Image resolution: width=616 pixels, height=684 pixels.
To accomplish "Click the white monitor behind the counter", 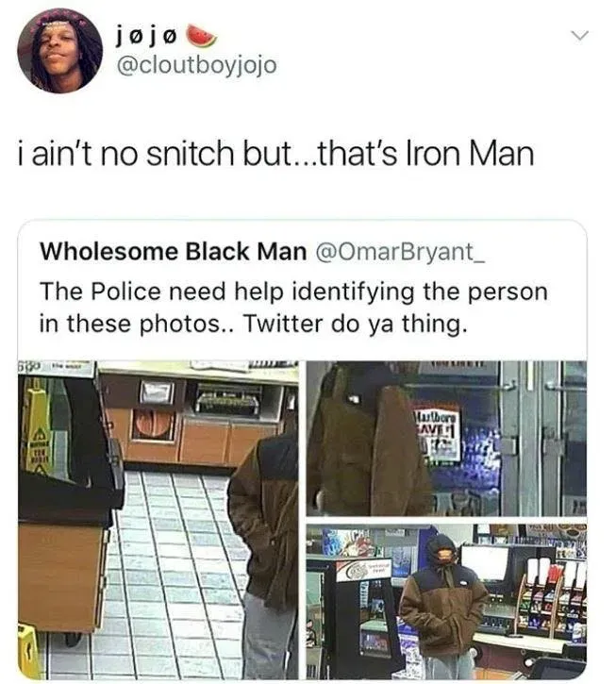I will (486, 562).
